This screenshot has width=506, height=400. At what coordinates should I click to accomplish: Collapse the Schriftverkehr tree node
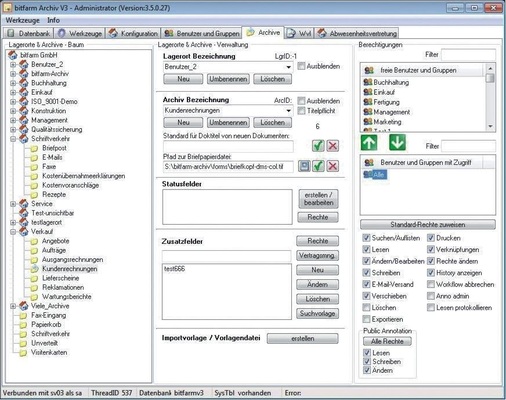point(13,139)
